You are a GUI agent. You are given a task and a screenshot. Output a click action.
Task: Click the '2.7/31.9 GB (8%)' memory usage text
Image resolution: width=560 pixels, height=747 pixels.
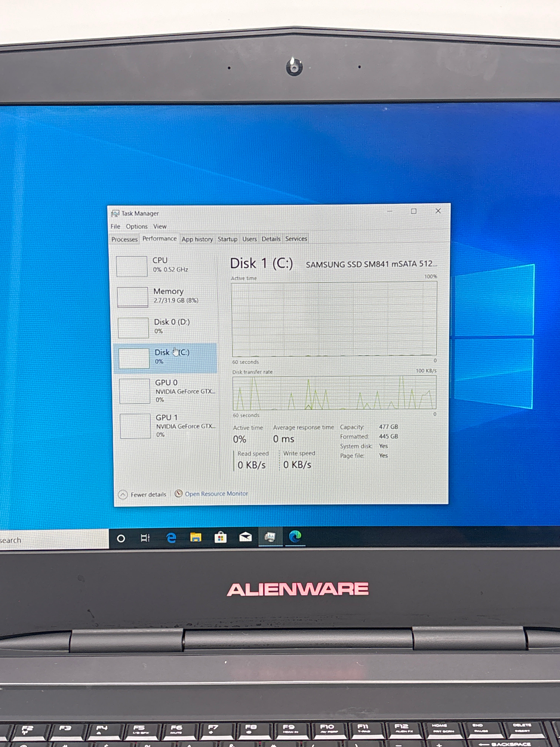click(x=176, y=301)
